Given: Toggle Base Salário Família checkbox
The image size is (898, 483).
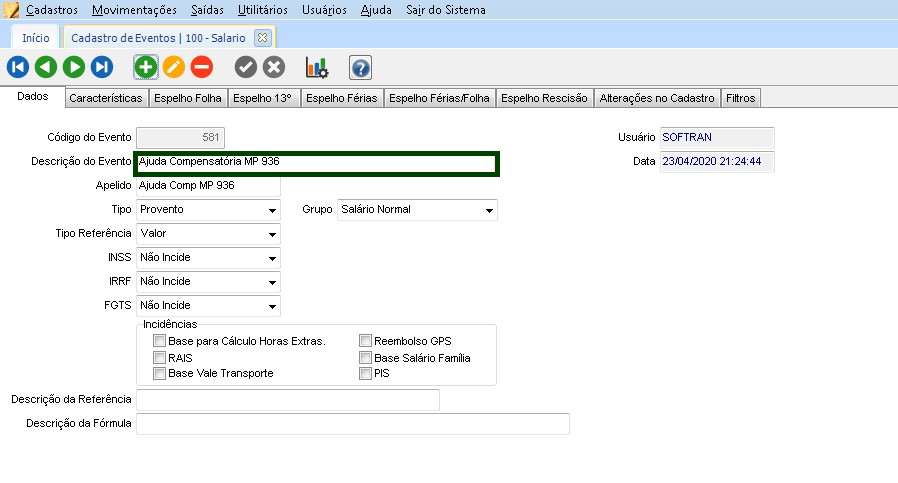Looking at the screenshot, I should [x=365, y=358].
